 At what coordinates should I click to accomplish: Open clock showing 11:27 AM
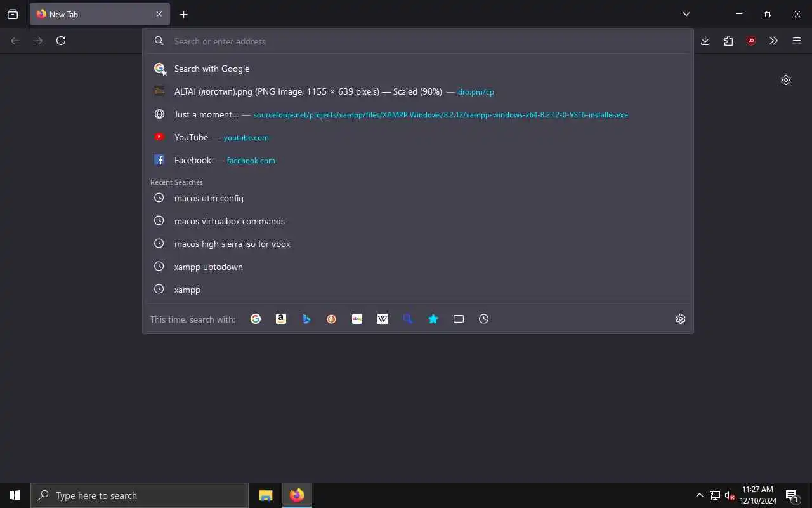pos(757,495)
